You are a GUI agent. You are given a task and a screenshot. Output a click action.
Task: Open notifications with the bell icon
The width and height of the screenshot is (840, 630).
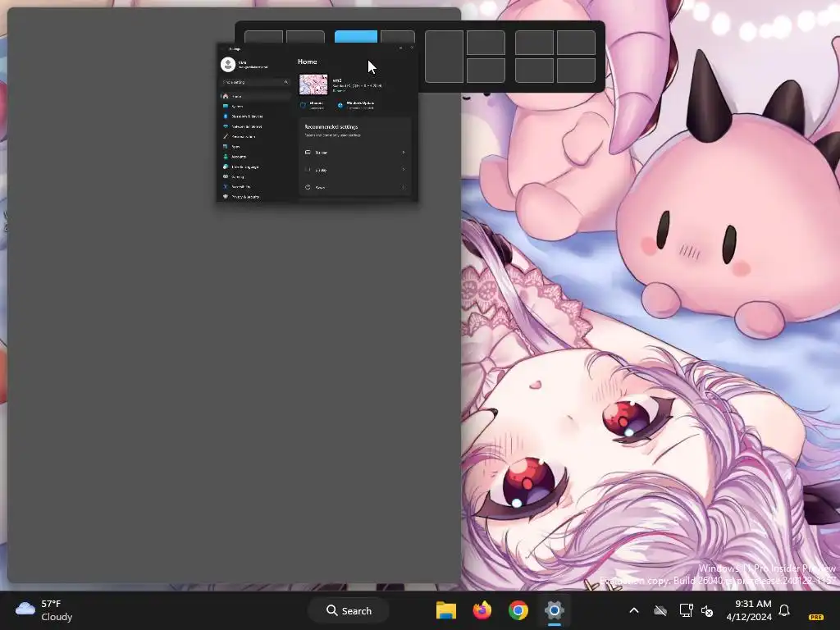tap(784, 610)
